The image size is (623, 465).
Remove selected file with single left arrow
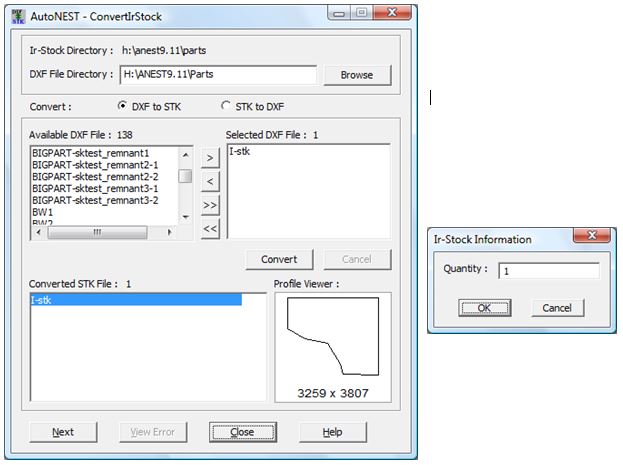coord(210,181)
